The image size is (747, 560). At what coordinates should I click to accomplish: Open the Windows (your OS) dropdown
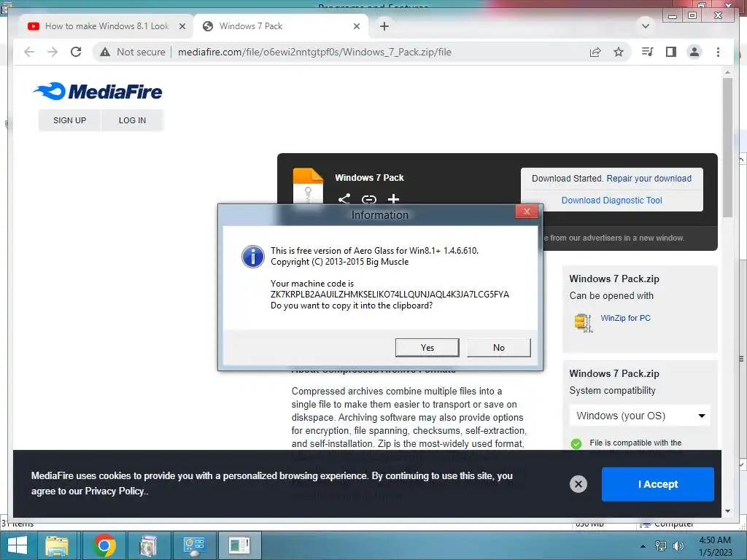(x=640, y=416)
